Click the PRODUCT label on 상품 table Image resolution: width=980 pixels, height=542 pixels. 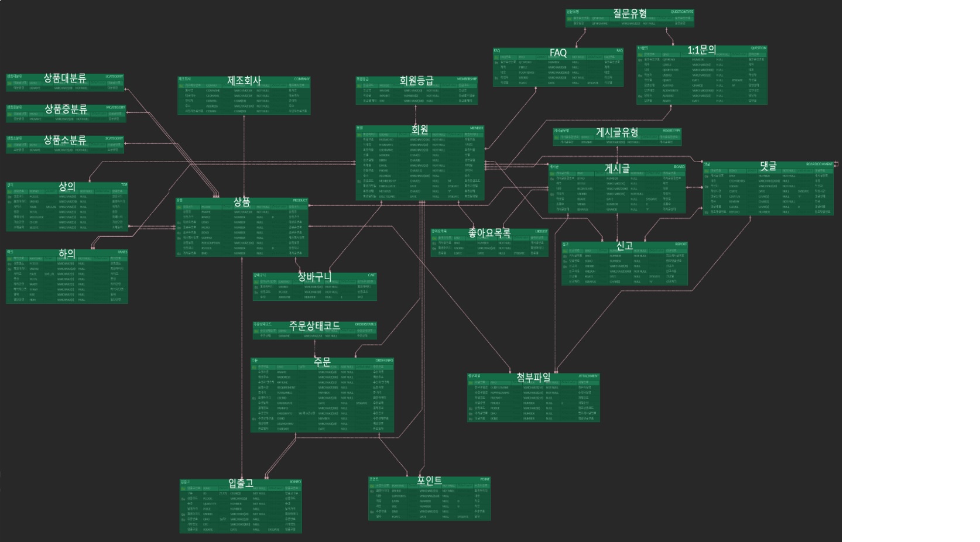tap(300, 200)
